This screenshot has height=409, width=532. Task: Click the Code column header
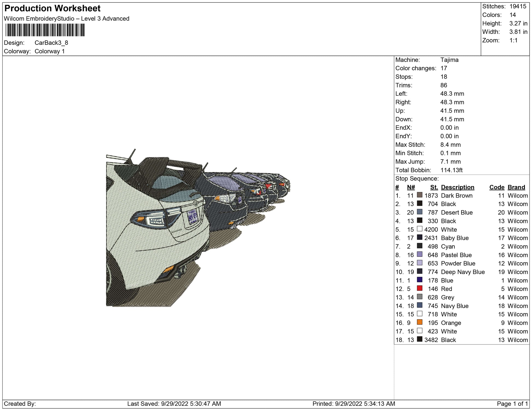[x=496, y=187]
